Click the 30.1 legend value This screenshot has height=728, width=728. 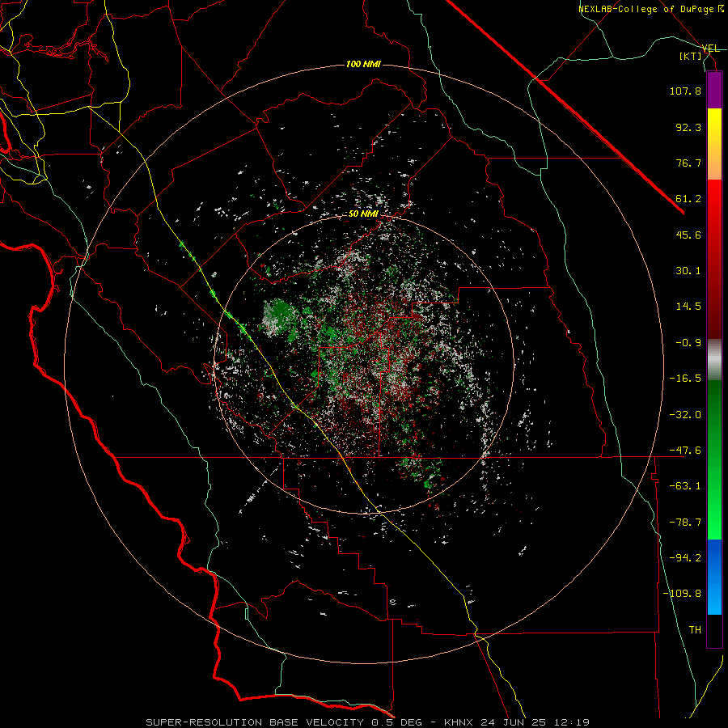[x=688, y=271]
